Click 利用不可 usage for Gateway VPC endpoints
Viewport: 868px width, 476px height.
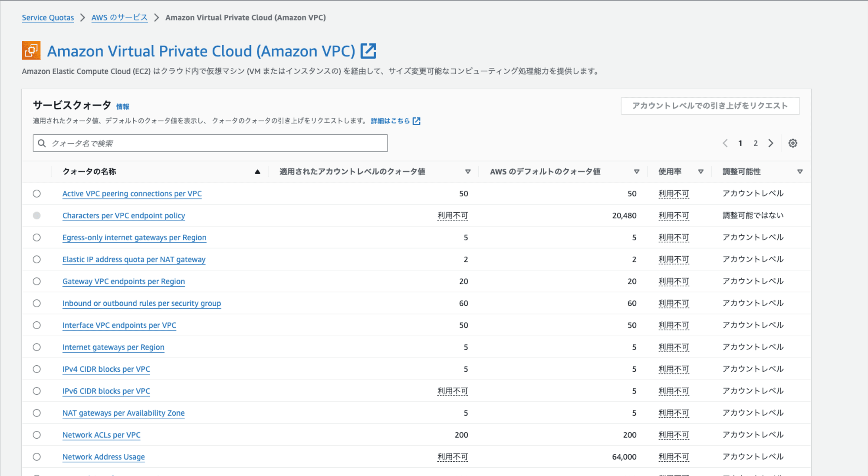tap(674, 281)
